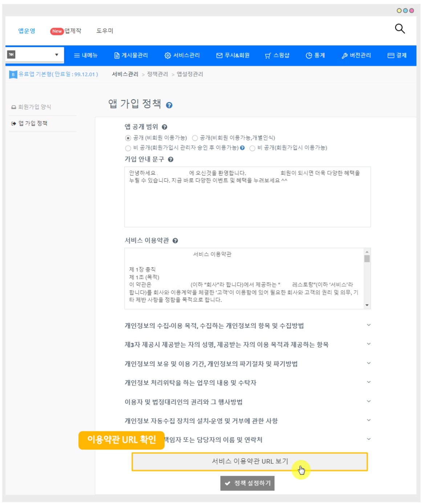Open 푸시&회원 menu
The width and height of the screenshot is (422, 504).
233,56
